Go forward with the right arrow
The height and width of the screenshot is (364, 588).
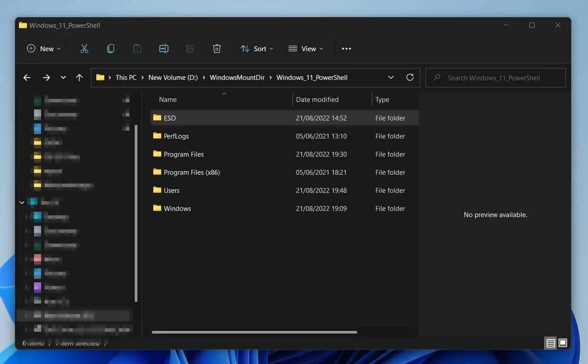tap(46, 78)
